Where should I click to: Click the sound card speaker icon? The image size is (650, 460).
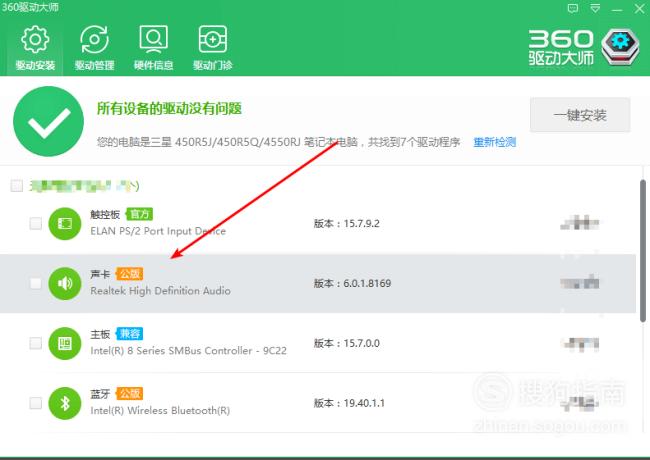coord(65,283)
